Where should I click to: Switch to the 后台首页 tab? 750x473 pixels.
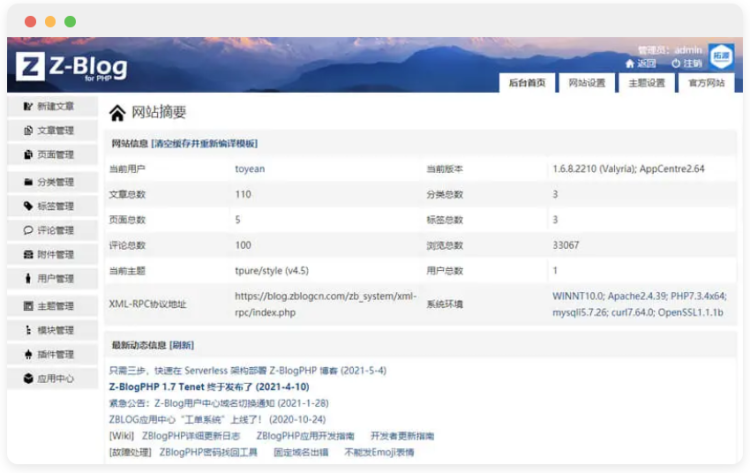point(527,83)
